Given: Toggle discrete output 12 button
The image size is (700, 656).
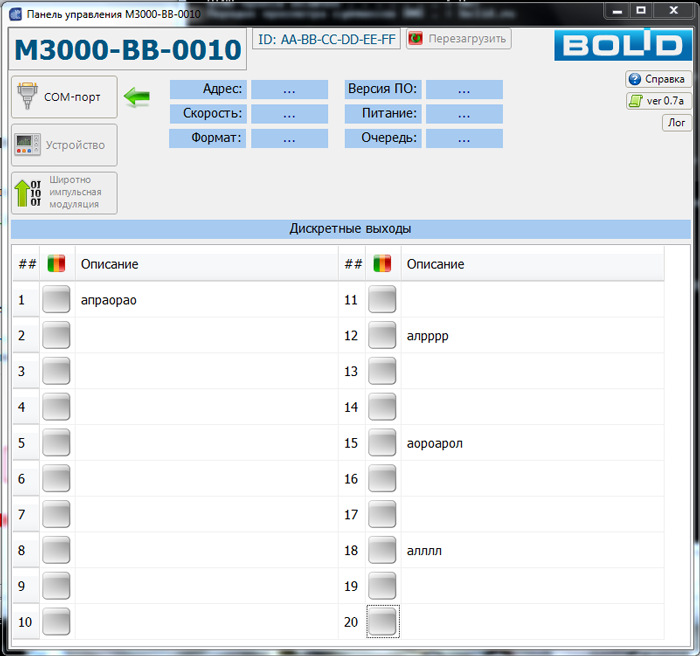Looking at the screenshot, I should pos(382,335).
